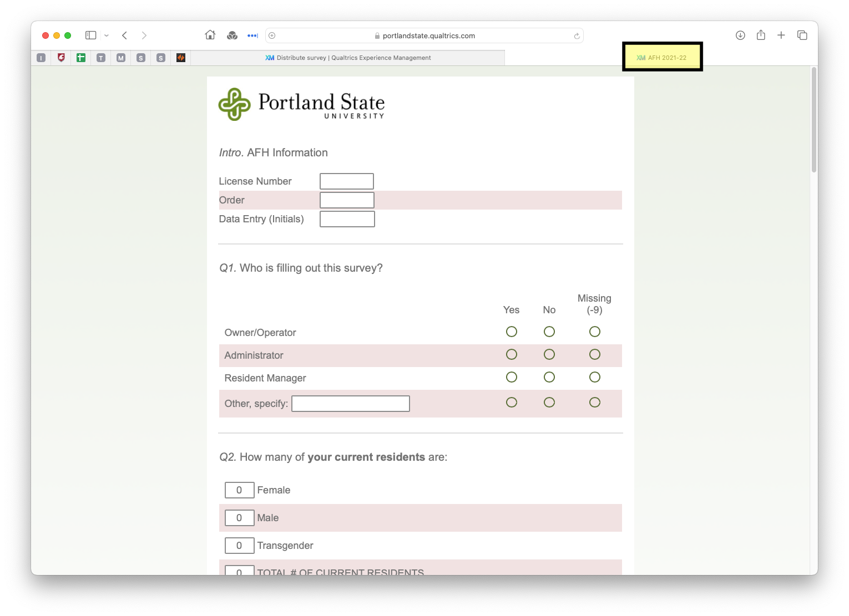Open the red shield pinned tab
This screenshot has height=616, width=849.
coord(61,58)
